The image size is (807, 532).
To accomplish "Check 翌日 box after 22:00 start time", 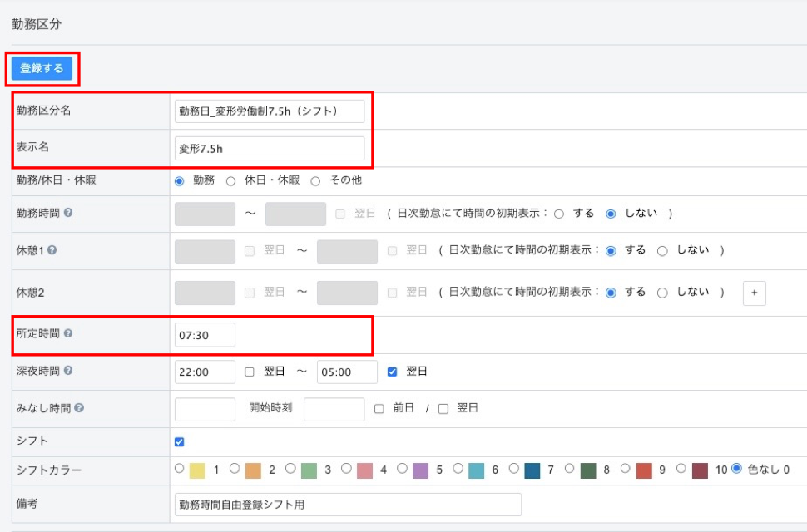I will [250, 372].
